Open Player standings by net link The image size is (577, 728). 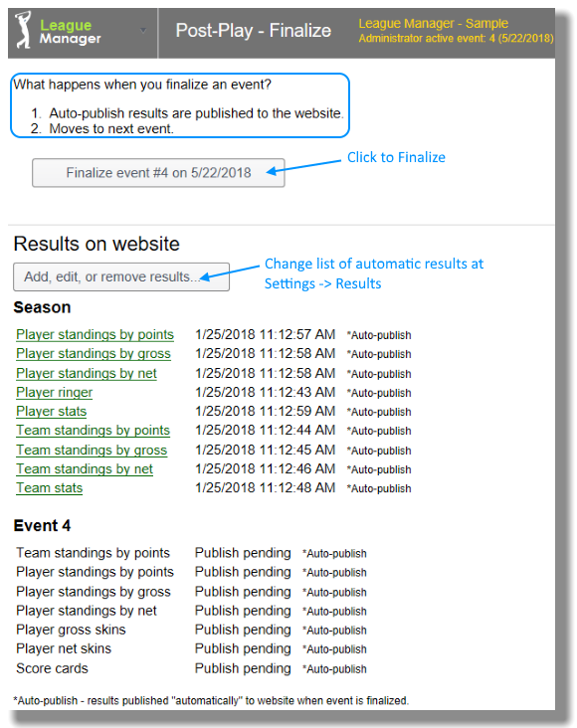point(87,373)
